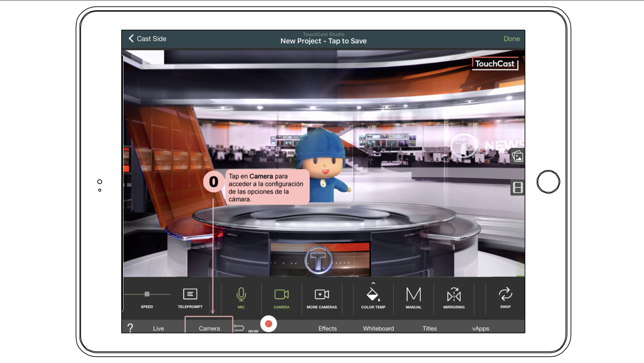Switch to the Effects tab
644x363 pixels.
point(327,328)
